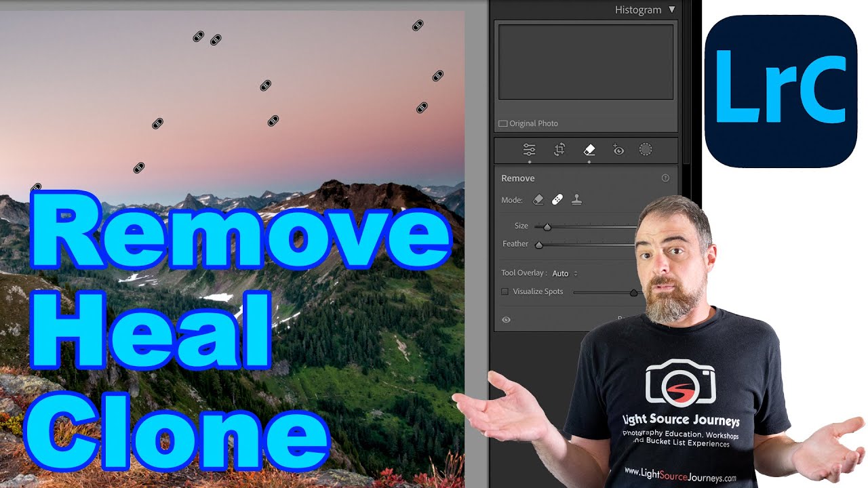Open the Masking tool
868x488 pixels.
pos(646,150)
